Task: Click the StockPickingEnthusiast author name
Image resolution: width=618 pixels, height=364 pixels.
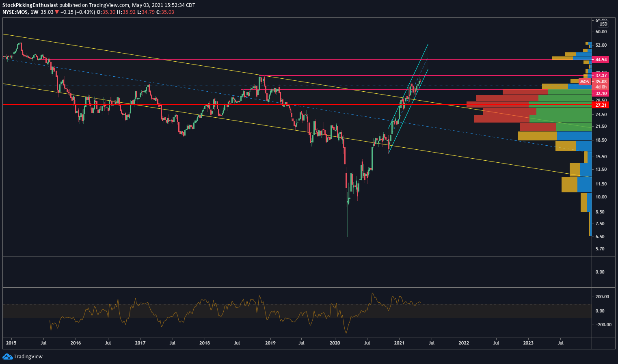Action: click(x=30, y=5)
